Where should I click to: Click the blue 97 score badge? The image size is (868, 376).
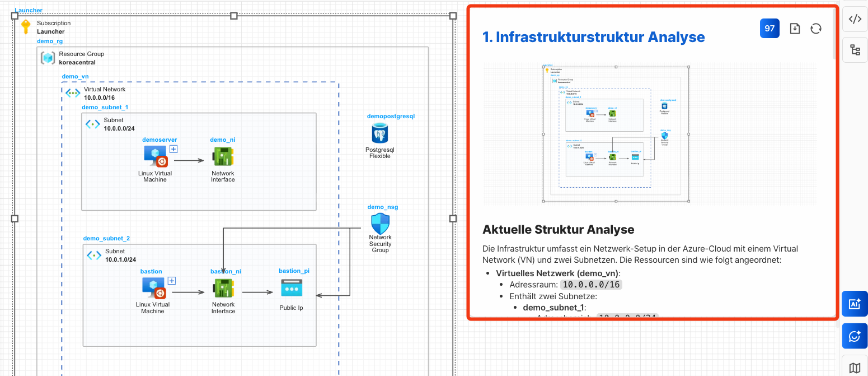(770, 29)
